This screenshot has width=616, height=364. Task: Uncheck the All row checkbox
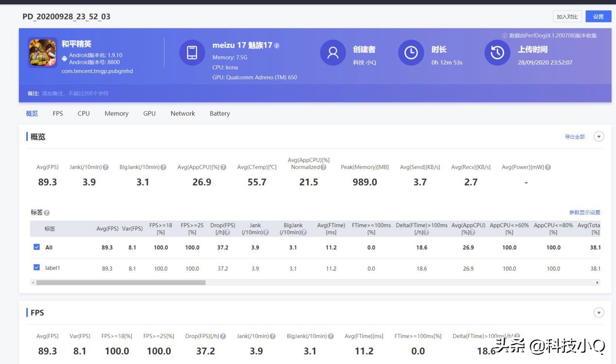36,247
